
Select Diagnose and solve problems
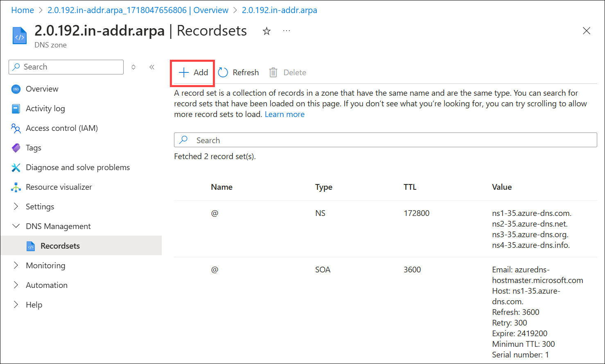point(78,167)
